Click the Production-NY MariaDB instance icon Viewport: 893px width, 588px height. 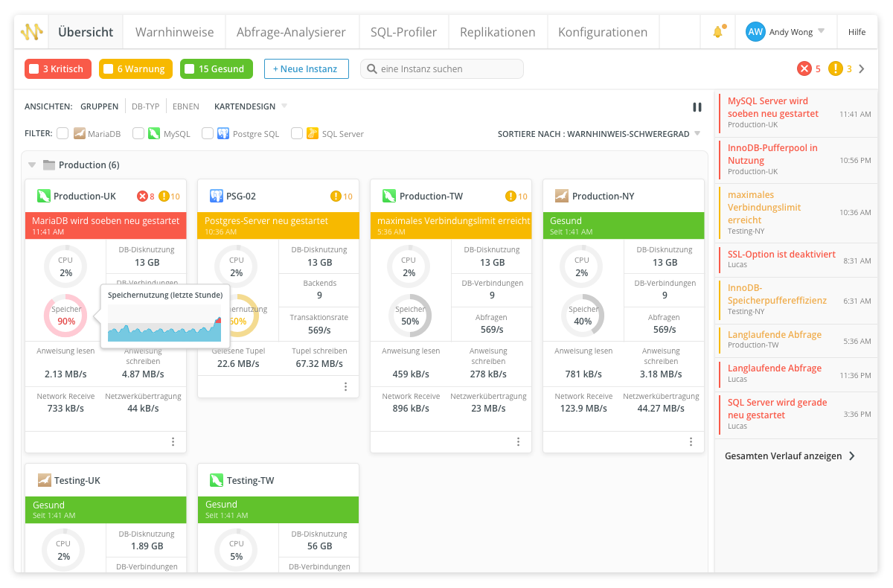(562, 196)
